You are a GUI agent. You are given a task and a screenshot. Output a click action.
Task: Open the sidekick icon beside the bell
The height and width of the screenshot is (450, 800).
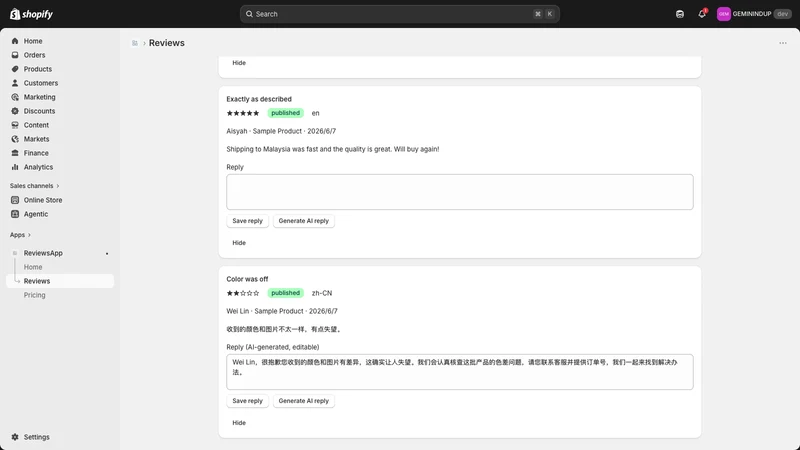pos(680,14)
